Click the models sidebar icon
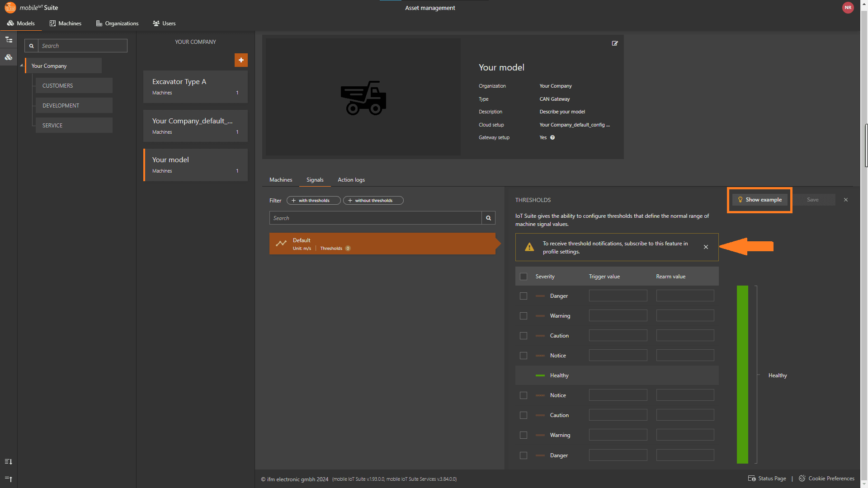 (9, 57)
